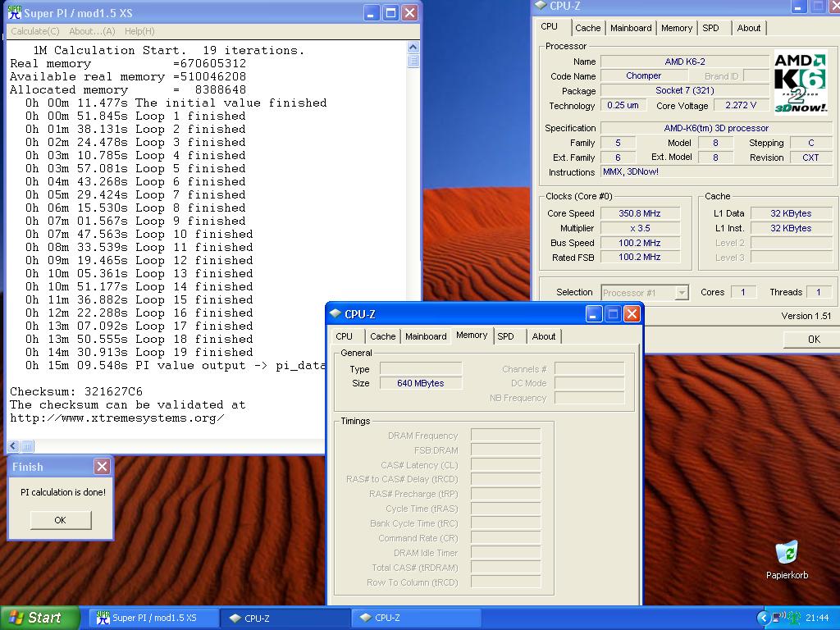840x630 pixels.
Task: Click the scroll-up arrow in Super PI
Action: [x=413, y=47]
